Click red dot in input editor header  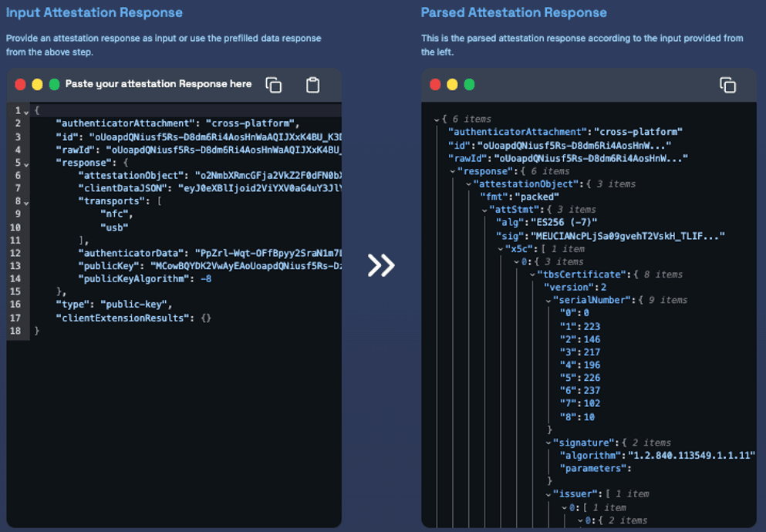tap(21, 85)
